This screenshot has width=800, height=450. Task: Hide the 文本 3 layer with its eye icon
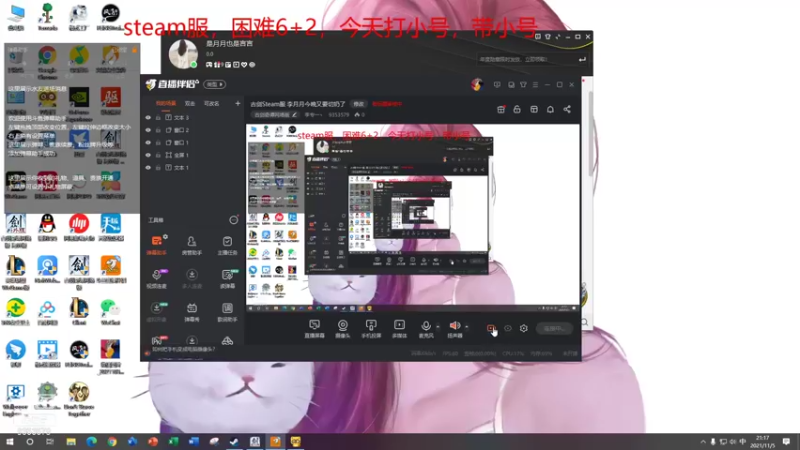pos(148,117)
